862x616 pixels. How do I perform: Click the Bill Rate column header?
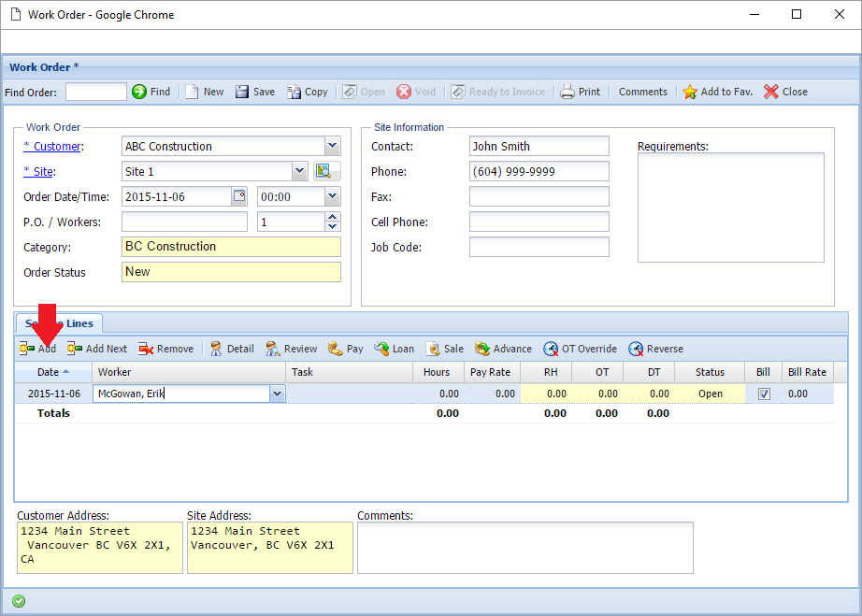tap(807, 372)
